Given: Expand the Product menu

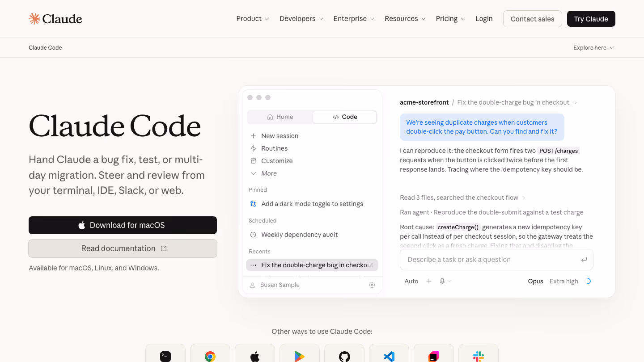Looking at the screenshot, I should tap(253, 19).
